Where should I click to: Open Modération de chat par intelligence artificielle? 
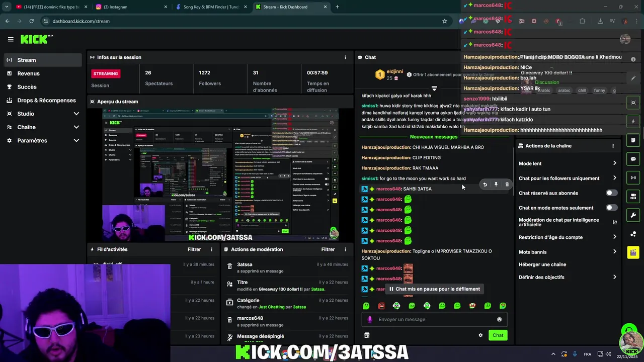(568, 222)
